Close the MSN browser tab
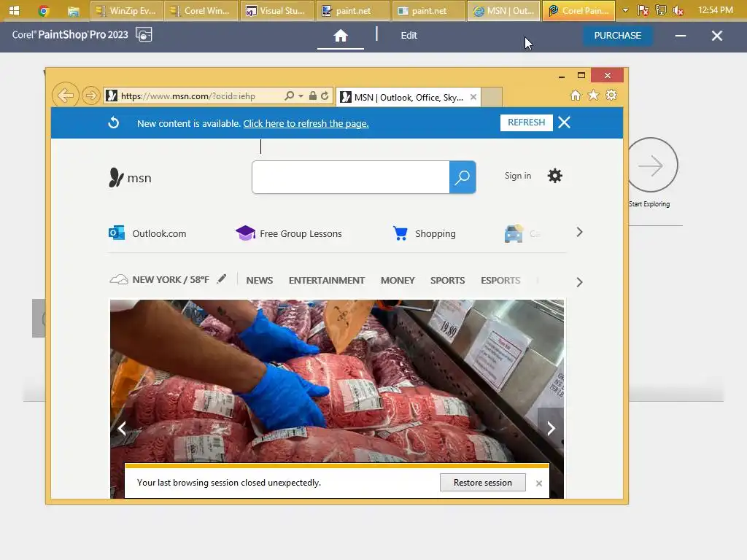 coord(473,97)
